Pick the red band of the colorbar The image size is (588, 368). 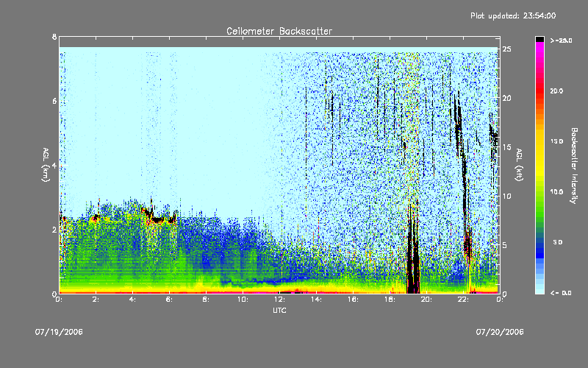(539, 92)
